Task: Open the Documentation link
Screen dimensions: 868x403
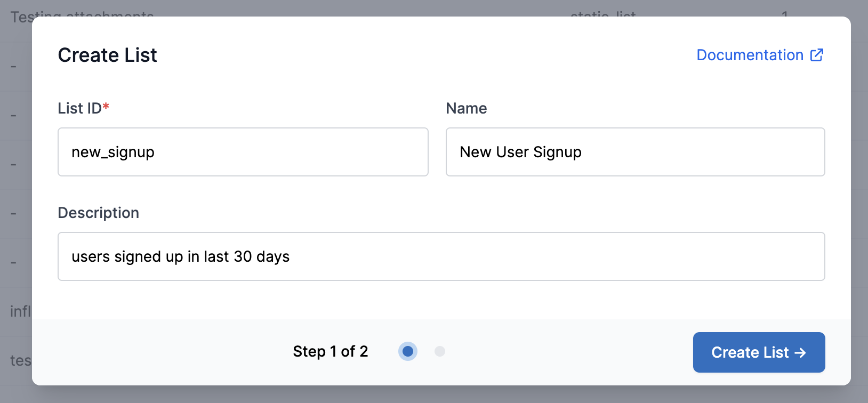Action: (750, 55)
